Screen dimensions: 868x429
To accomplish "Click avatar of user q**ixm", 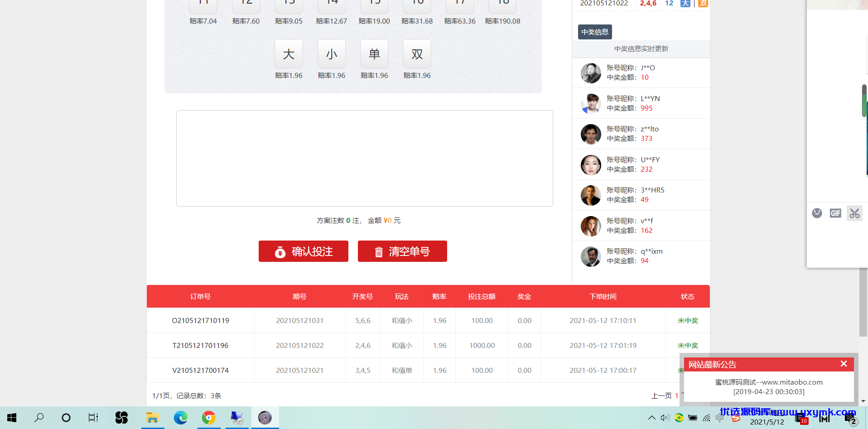I will [591, 256].
